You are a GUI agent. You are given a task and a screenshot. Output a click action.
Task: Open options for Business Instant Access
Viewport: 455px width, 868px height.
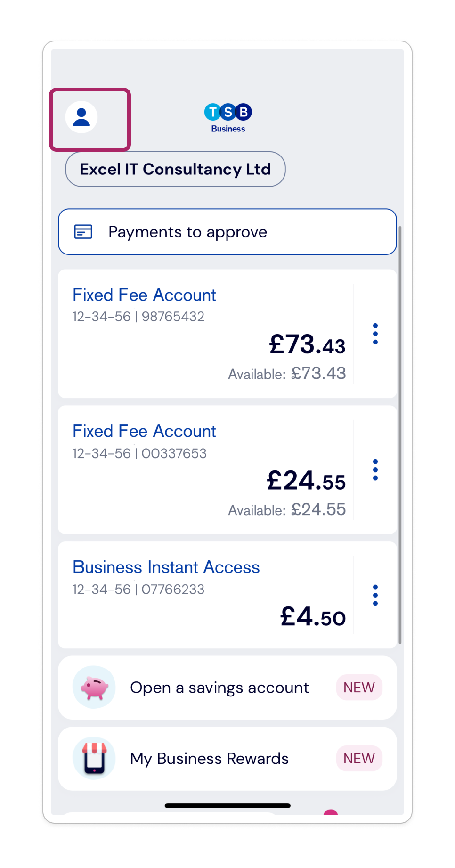point(375,595)
